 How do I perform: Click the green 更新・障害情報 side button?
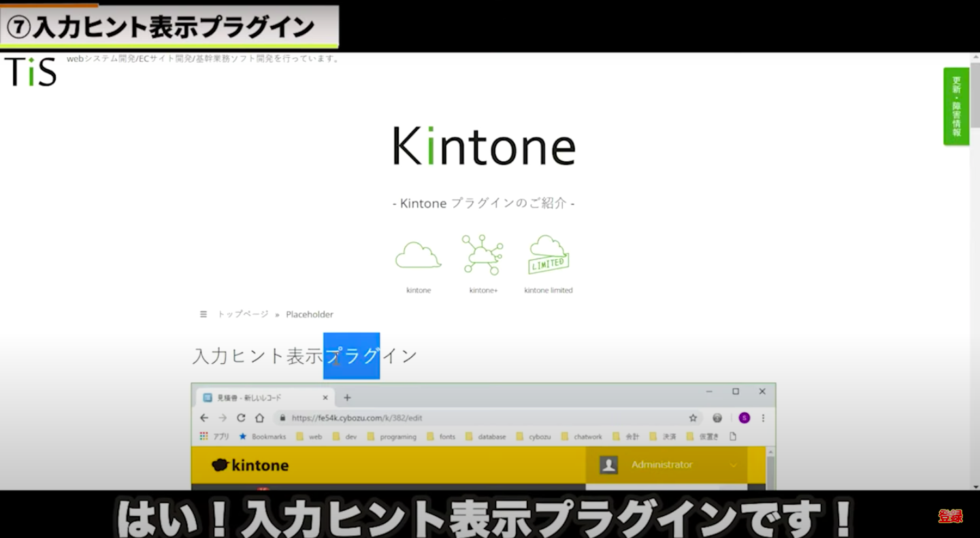(955, 106)
